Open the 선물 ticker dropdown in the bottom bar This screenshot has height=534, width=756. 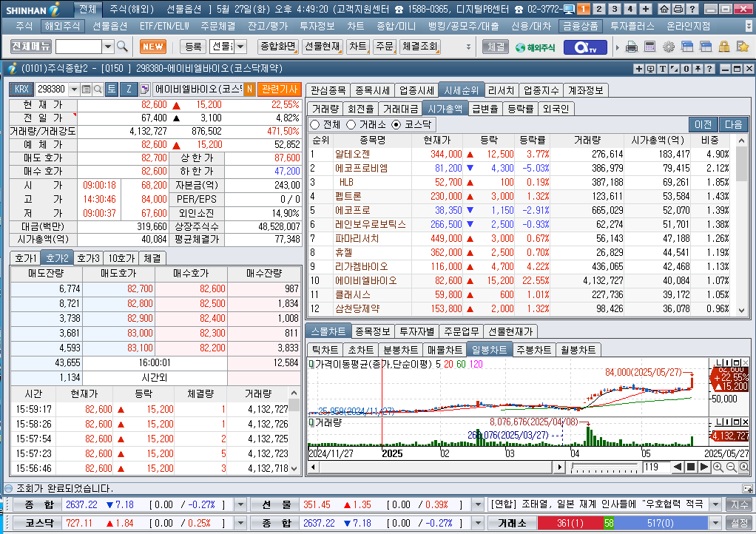[478, 504]
